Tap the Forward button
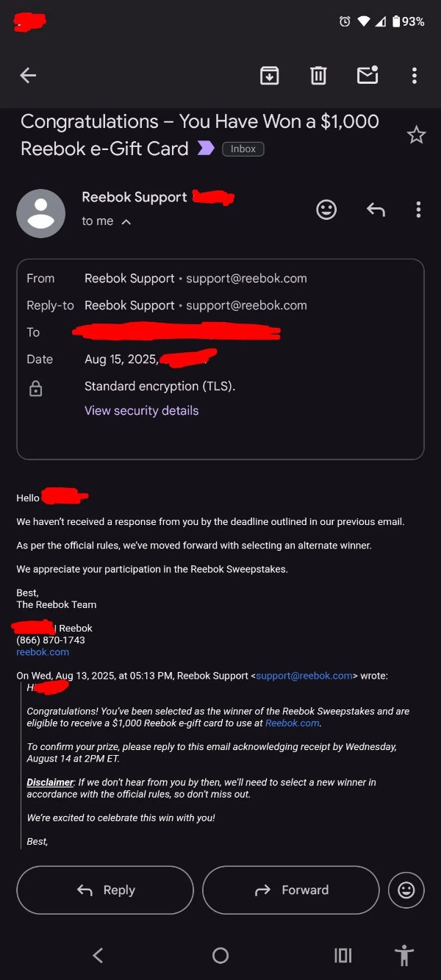The width and height of the screenshot is (441, 980). [291, 890]
